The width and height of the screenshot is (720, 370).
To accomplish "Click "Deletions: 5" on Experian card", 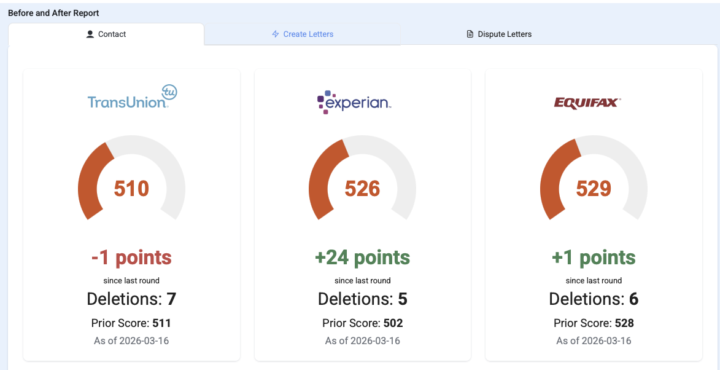I will (x=362, y=299).
